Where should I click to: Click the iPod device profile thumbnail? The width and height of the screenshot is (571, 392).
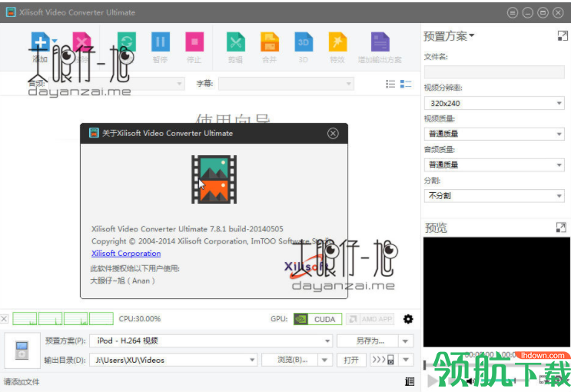(x=22, y=350)
